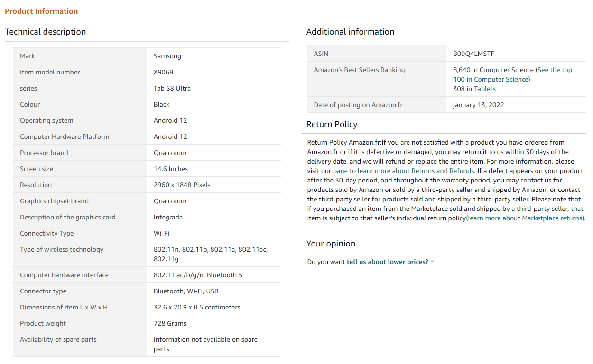Select the '802.11n, 802.11b' wireless technology value
This screenshot has height=364, width=593.
click(x=211, y=254)
